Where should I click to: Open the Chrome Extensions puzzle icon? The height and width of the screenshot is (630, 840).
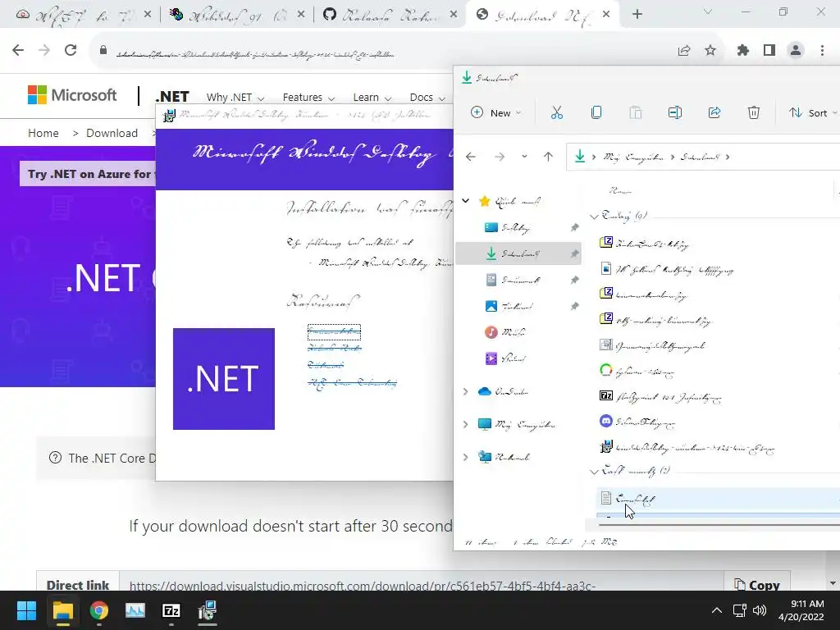743,50
